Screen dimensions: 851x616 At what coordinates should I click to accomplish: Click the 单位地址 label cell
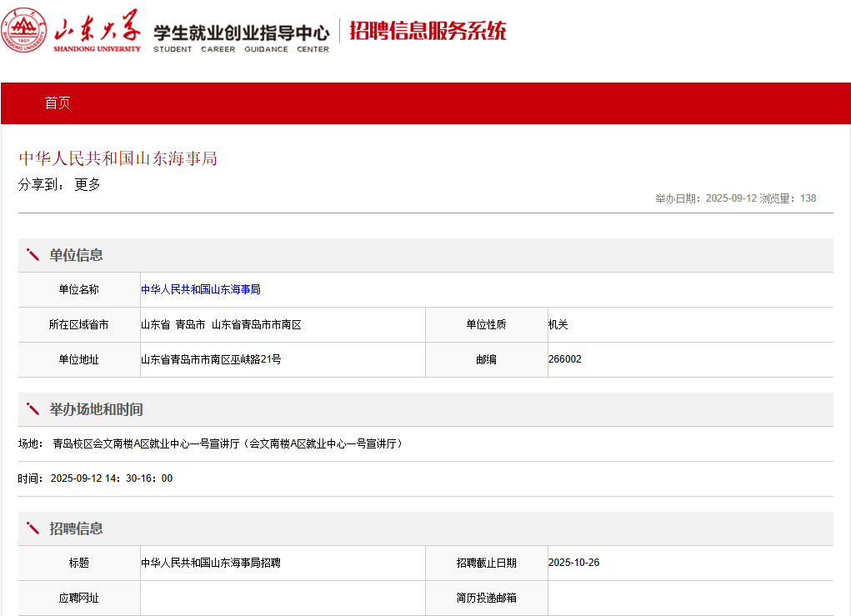click(x=79, y=359)
